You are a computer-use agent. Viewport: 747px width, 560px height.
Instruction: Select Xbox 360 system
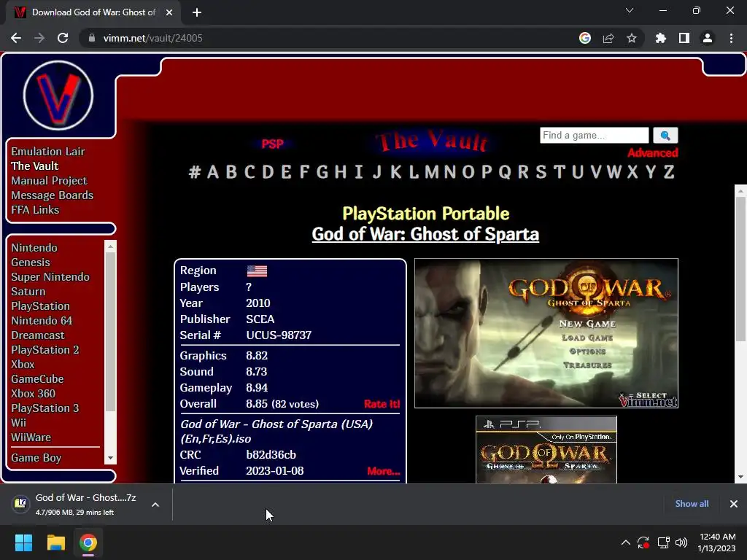pos(34,394)
